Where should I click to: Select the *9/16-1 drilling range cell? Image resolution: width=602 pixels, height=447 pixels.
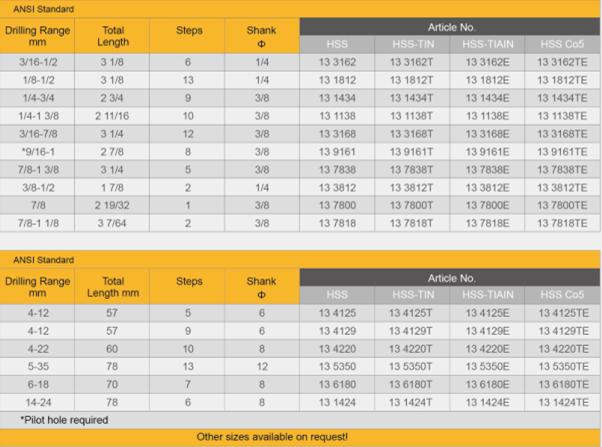coord(39,150)
